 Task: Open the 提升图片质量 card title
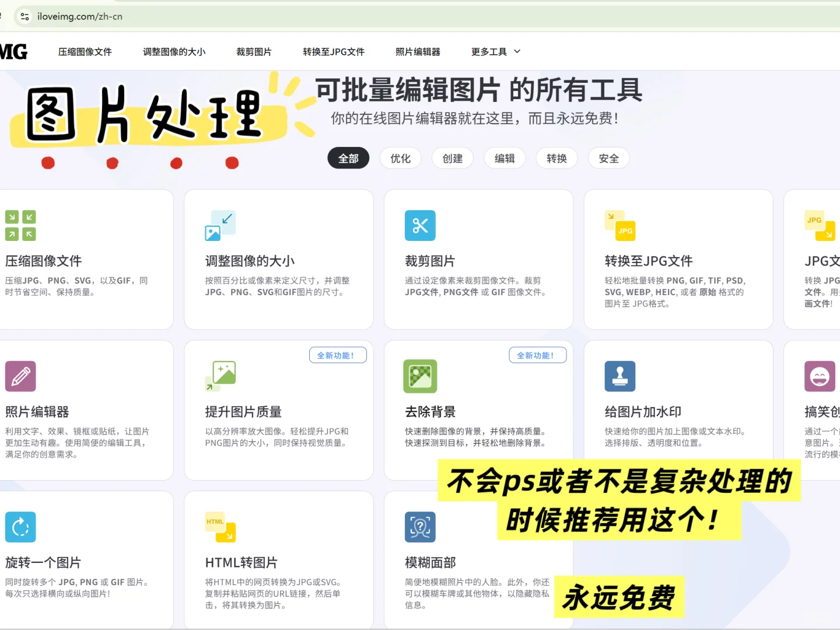(x=243, y=412)
